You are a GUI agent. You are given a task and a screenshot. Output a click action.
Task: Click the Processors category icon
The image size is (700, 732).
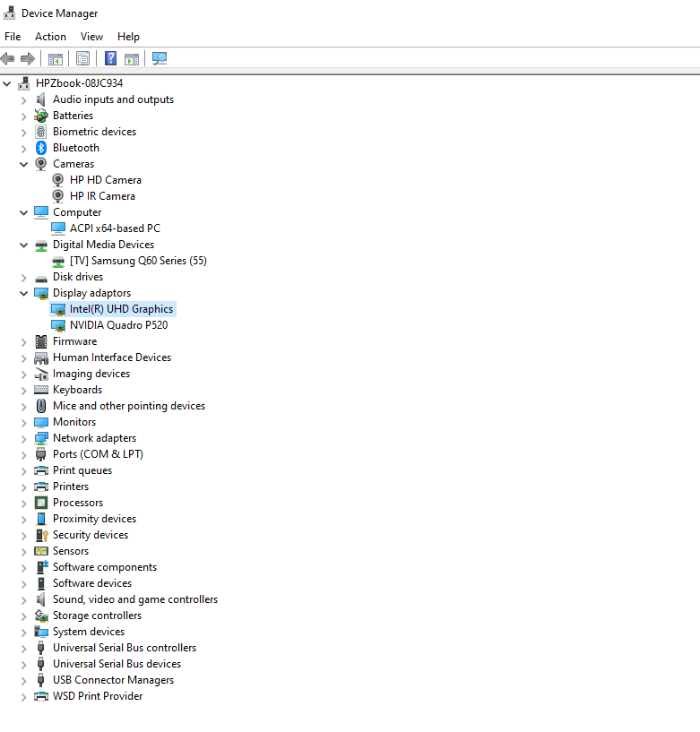(x=40, y=503)
